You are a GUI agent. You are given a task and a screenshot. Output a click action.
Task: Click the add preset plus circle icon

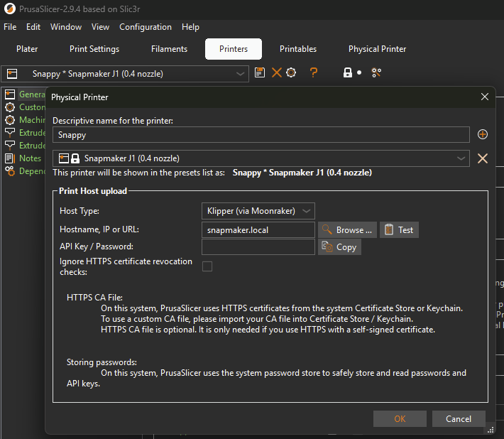pyautogui.click(x=483, y=134)
